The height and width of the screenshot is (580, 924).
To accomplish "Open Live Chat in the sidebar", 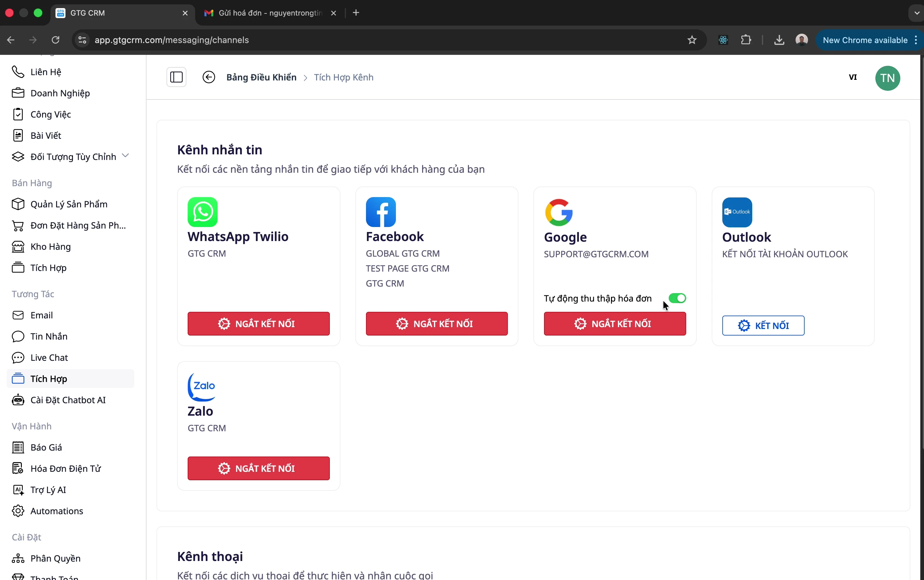I will coord(49,358).
